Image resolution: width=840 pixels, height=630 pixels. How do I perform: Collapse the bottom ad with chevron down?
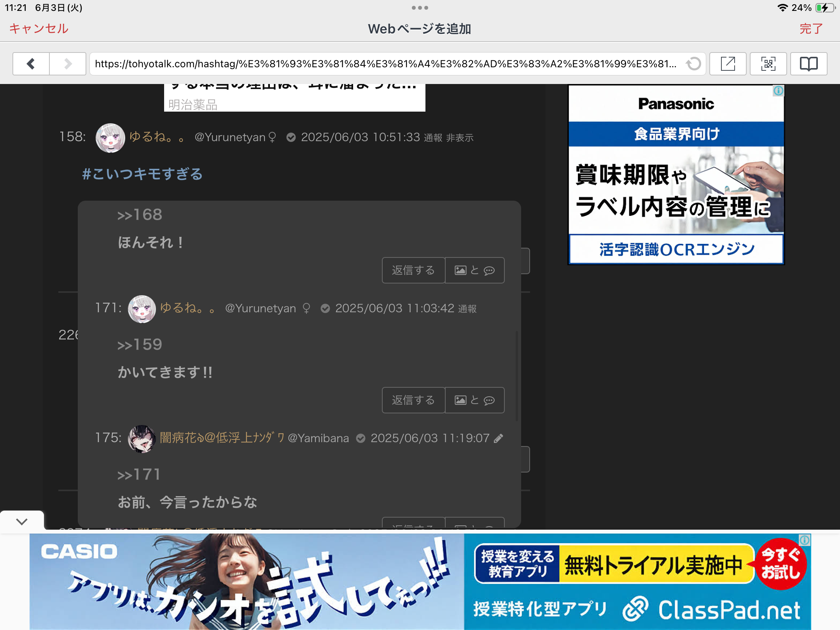coord(22,521)
